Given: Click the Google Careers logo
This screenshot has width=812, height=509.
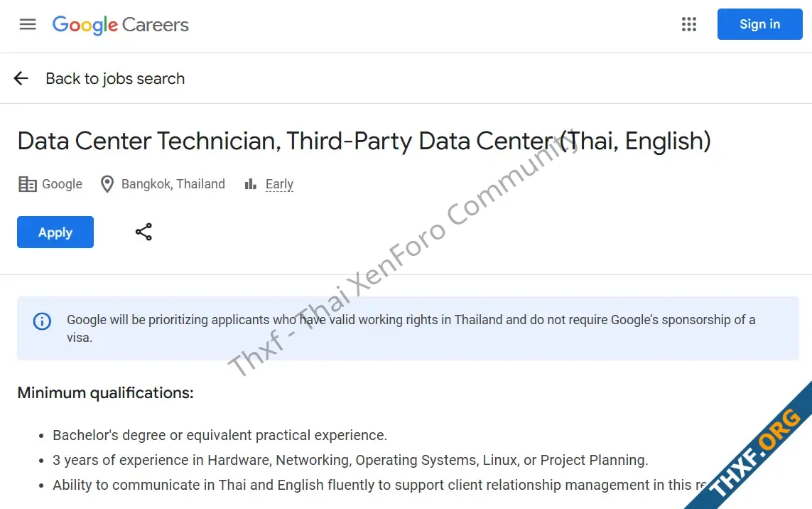Looking at the screenshot, I should [120, 25].
